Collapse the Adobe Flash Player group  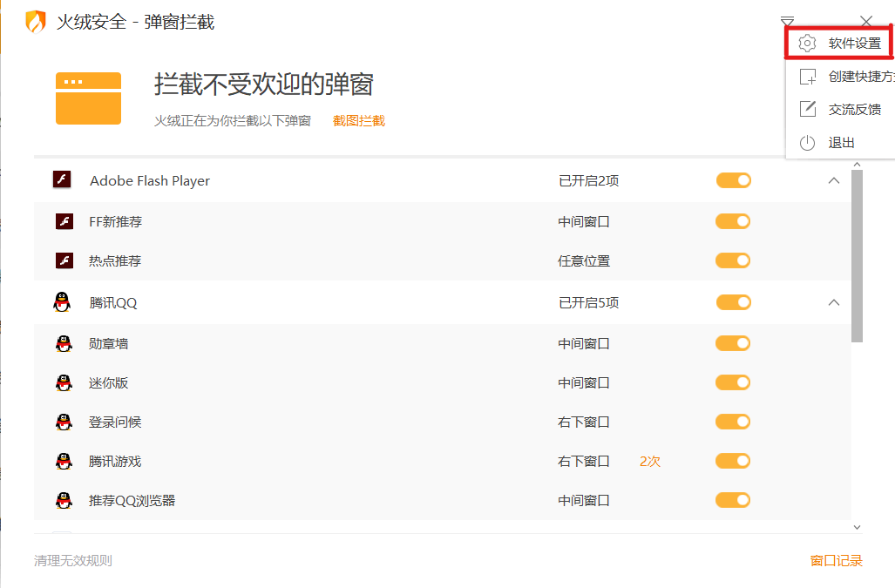(833, 180)
